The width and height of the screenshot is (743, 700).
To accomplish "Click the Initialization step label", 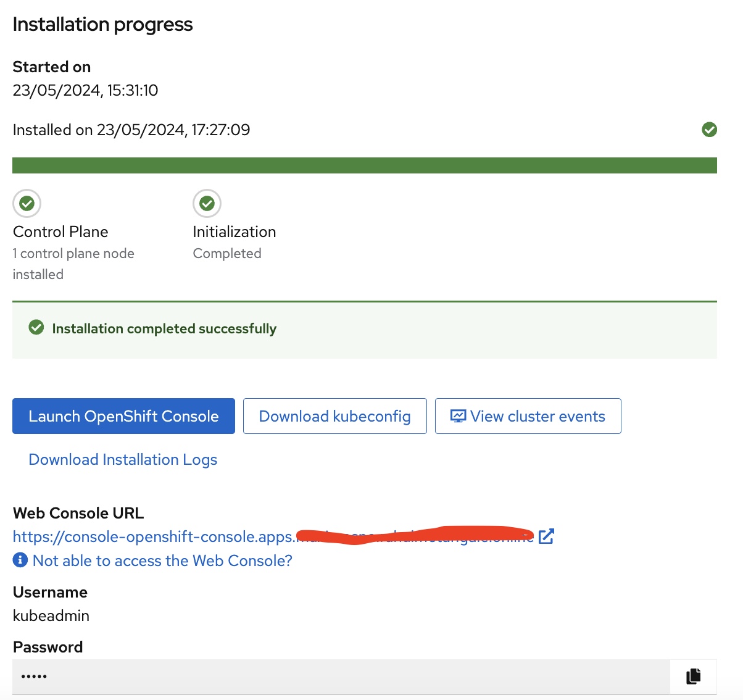I will 234,231.
